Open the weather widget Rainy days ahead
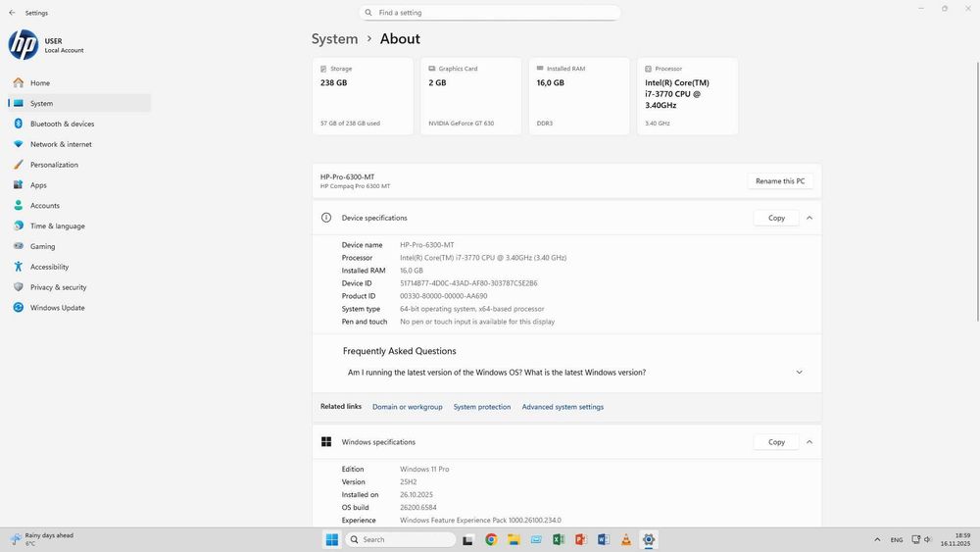 (42, 539)
